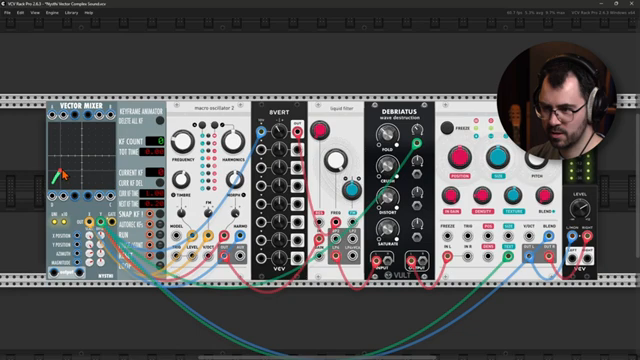Screen dimensions: 640x360
Task: Toggle the Vector Mixer UNI light button
Action: pos(54,222)
